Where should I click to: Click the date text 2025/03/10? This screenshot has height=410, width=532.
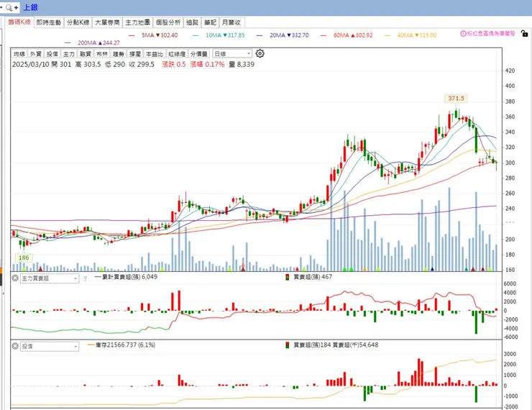click(31, 64)
